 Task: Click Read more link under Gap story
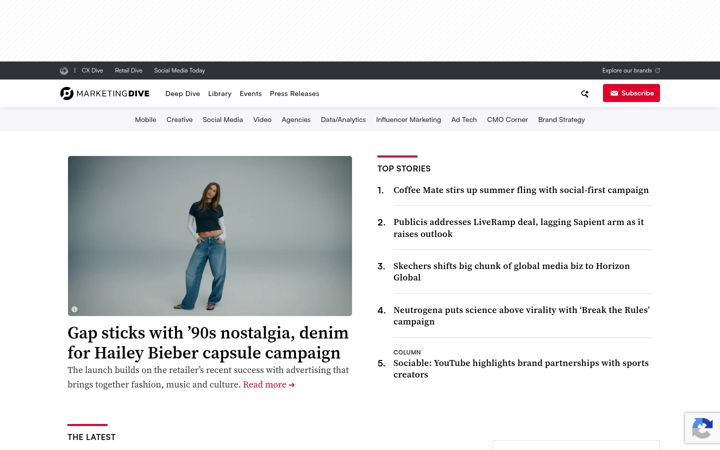click(269, 385)
